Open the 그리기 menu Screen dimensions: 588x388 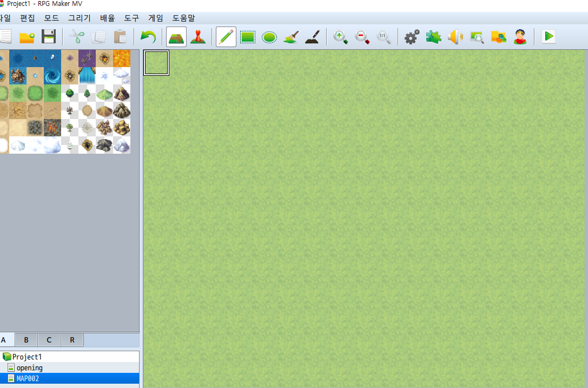point(80,18)
